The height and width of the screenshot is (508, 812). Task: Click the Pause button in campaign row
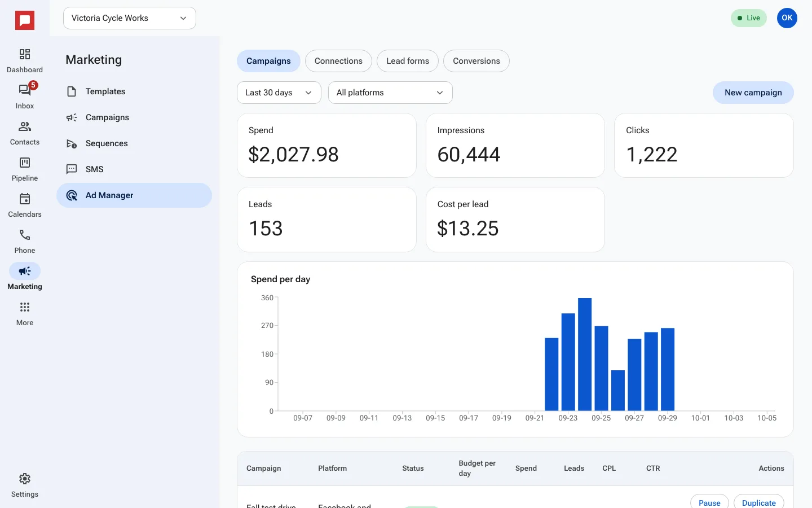tap(709, 502)
